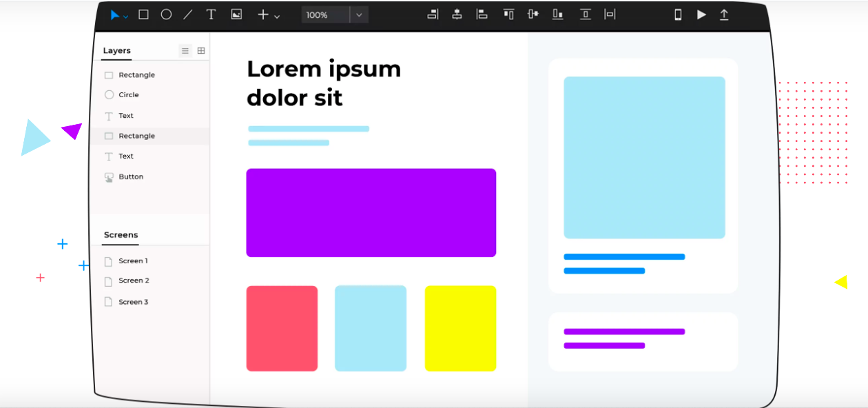This screenshot has height=408, width=868.
Task: Open the Layers panel tab
Action: pyautogui.click(x=117, y=51)
